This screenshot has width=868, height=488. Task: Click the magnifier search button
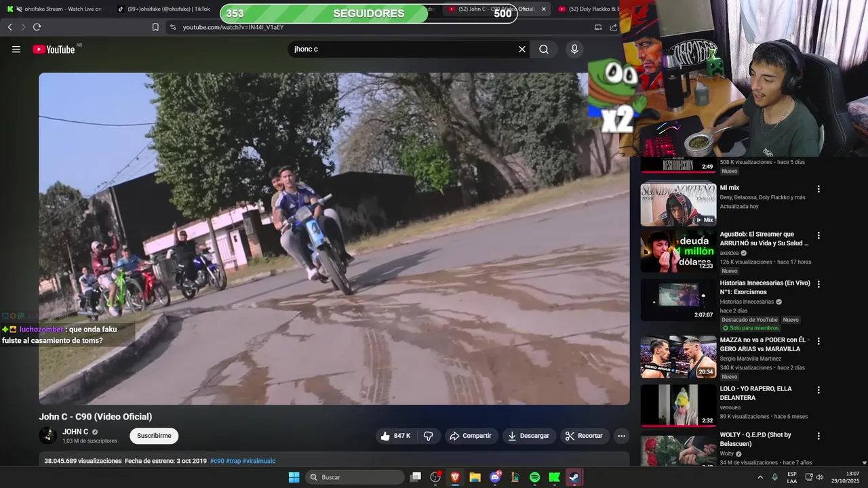coord(544,49)
